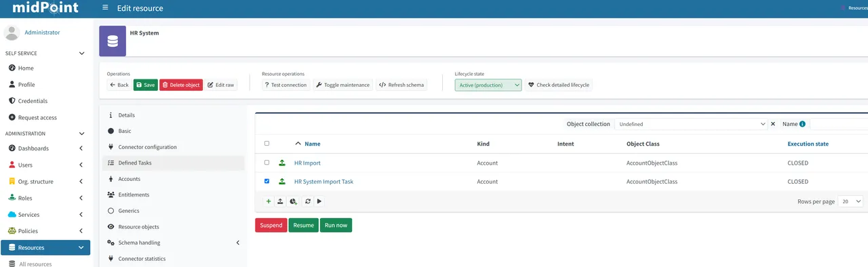
Task: Open the Lifecycle state dropdown
Action: pyautogui.click(x=488, y=85)
